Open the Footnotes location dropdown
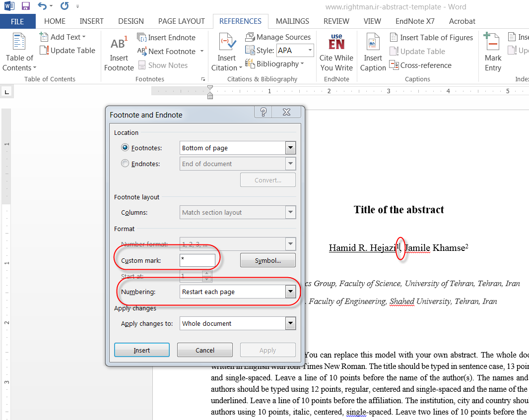Image resolution: width=529 pixels, height=420 pixels. (290, 148)
